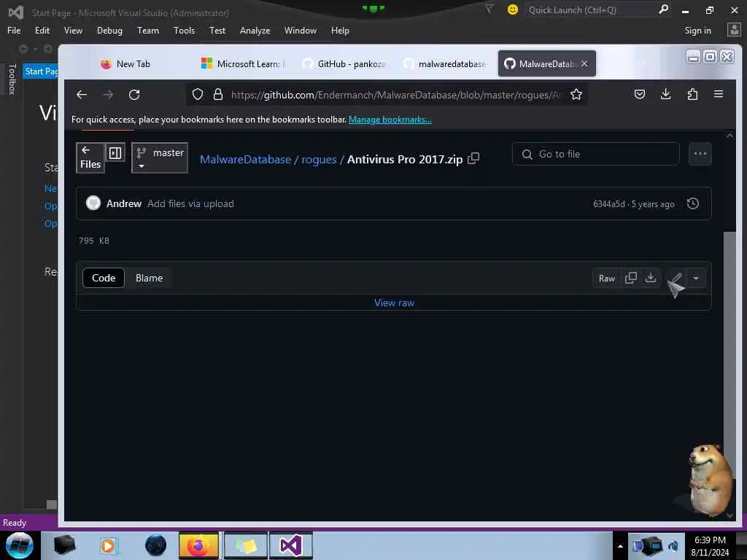Edit this file with the pencil icon

(x=676, y=278)
